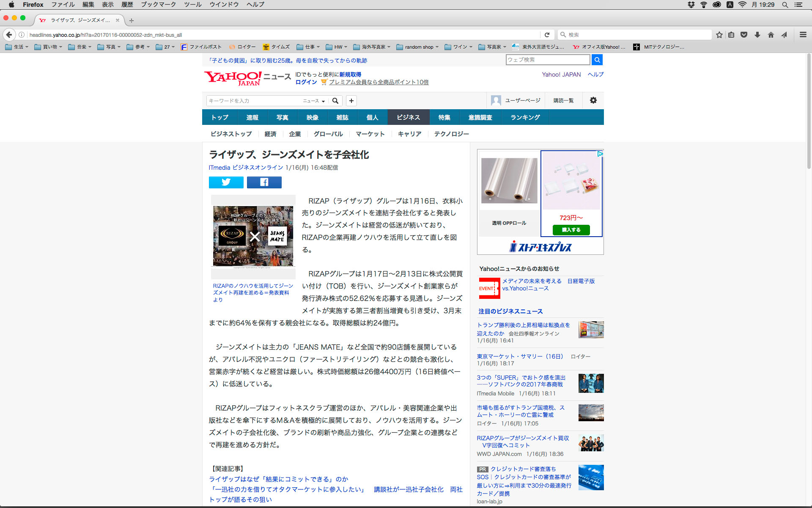Click the plus add button next to search
The width and height of the screenshot is (812, 508).
pyautogui.click(x=351, y=101)
